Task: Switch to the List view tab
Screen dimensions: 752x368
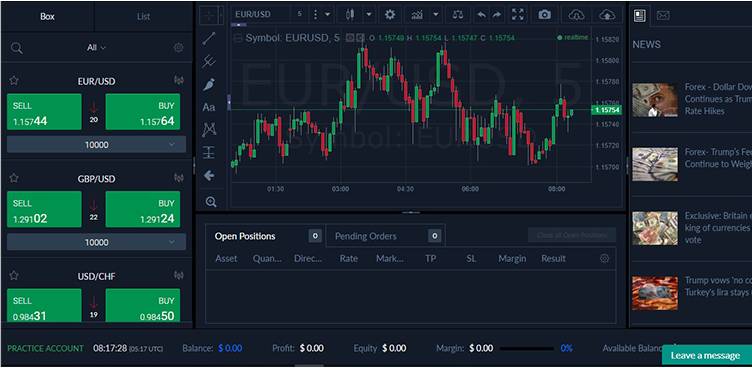Action: [x=143, y=16]
